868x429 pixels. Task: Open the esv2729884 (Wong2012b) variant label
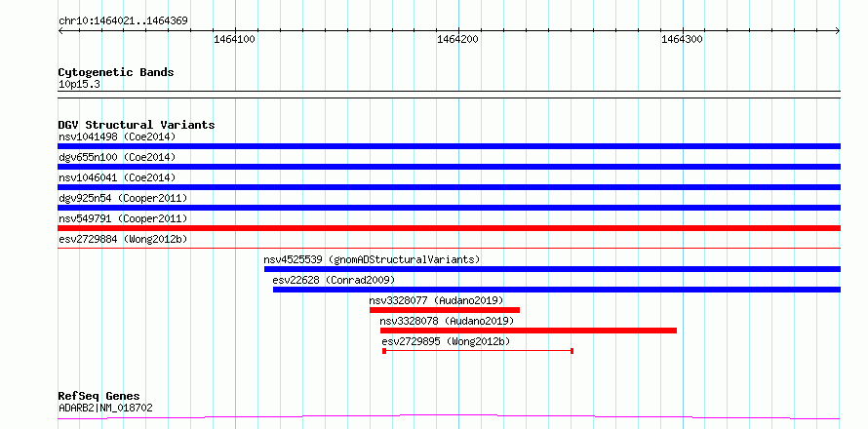(123, 239)
